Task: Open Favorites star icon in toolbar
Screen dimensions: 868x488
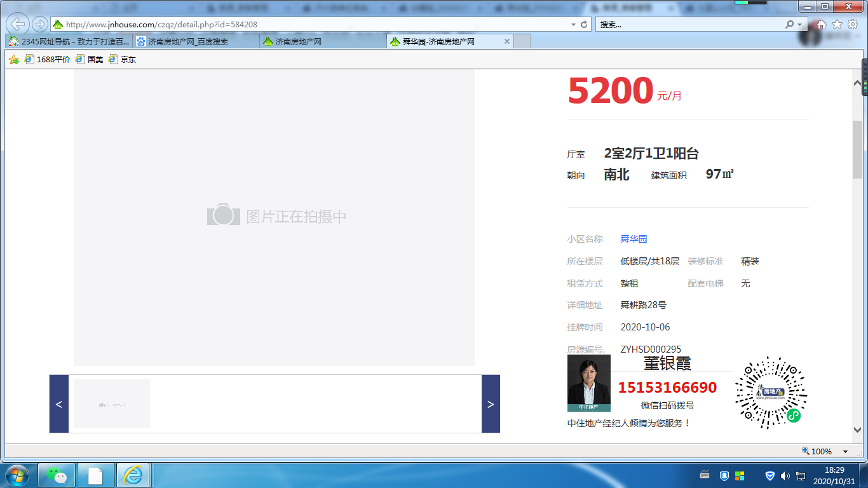Action: click(x=837, y=24)
